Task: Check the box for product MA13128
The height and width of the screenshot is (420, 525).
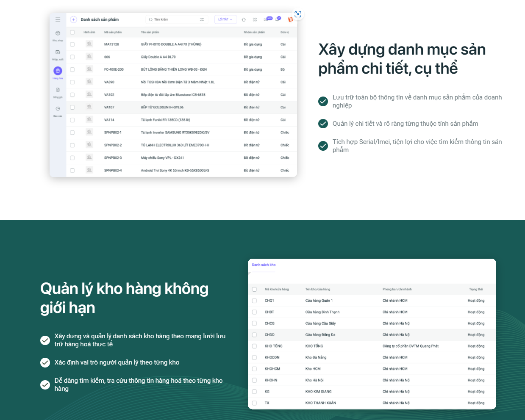Action: (72, 44)
